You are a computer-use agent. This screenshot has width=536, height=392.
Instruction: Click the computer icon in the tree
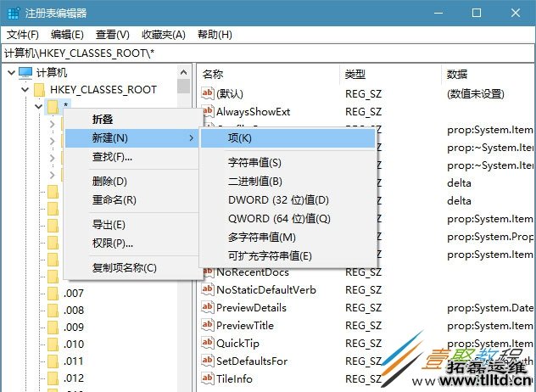25,73
